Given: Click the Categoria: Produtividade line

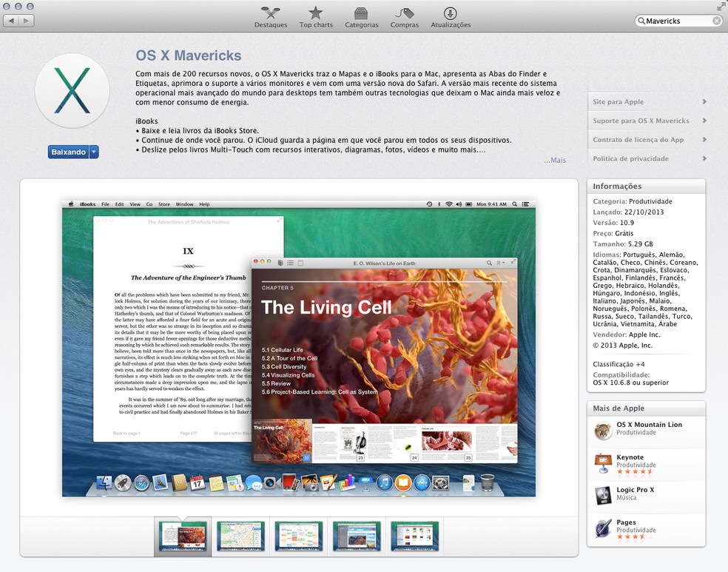Looking at the screenshot, I should [633, 201].
